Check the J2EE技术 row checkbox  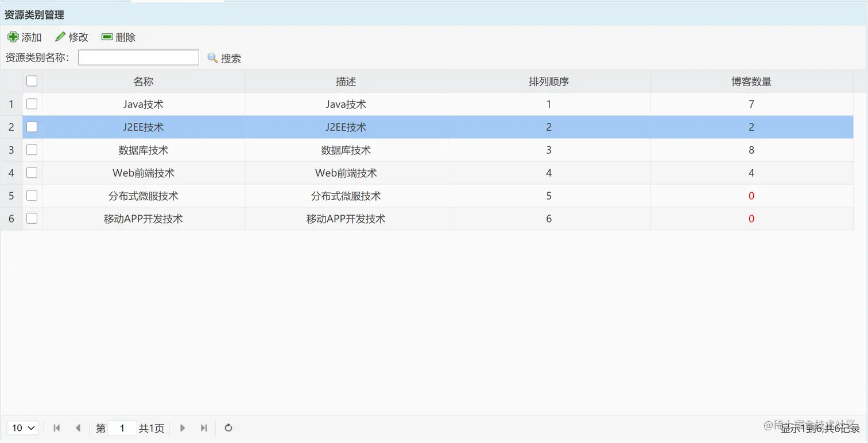32,127
